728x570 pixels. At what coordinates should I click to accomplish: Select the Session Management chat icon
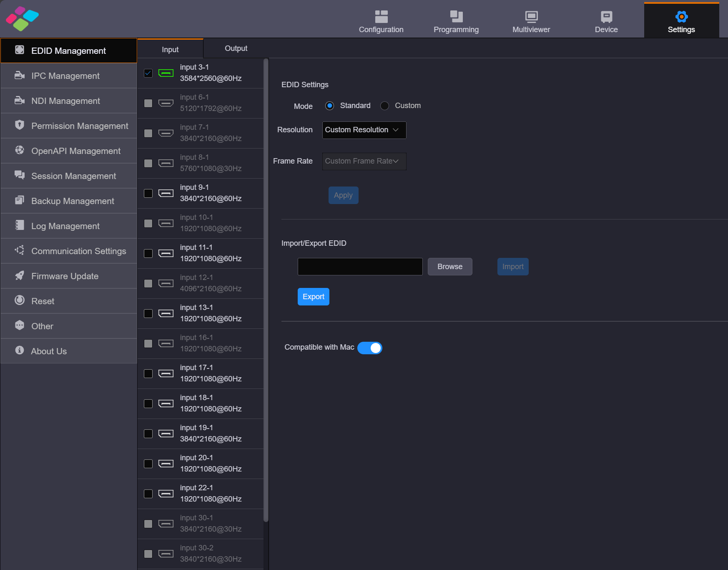click(19, 176)
